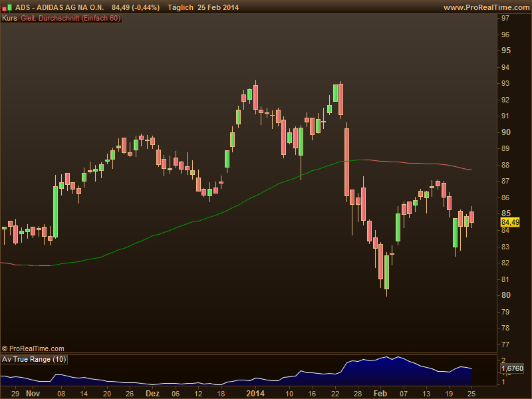Screen dimensions: 532x399
Task: Click the 13 date label on time axis
Action: (x=426, y=394)
